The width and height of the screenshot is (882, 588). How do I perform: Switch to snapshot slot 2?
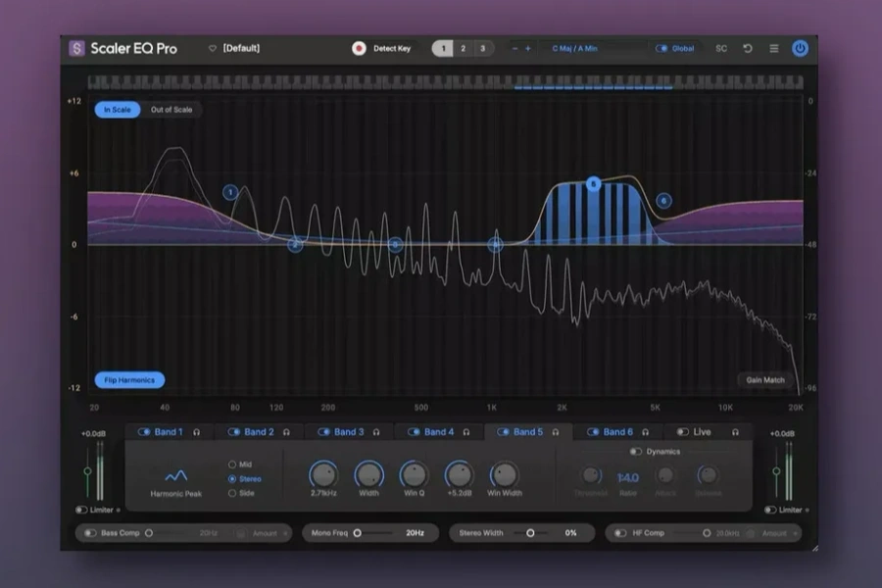(463, 48)
